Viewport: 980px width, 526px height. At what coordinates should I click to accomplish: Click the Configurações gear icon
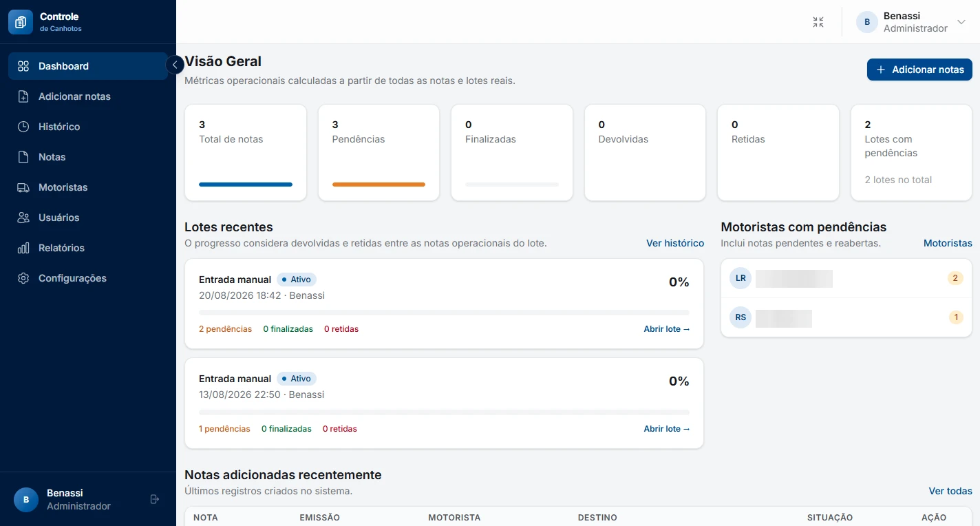click(23, 278)
